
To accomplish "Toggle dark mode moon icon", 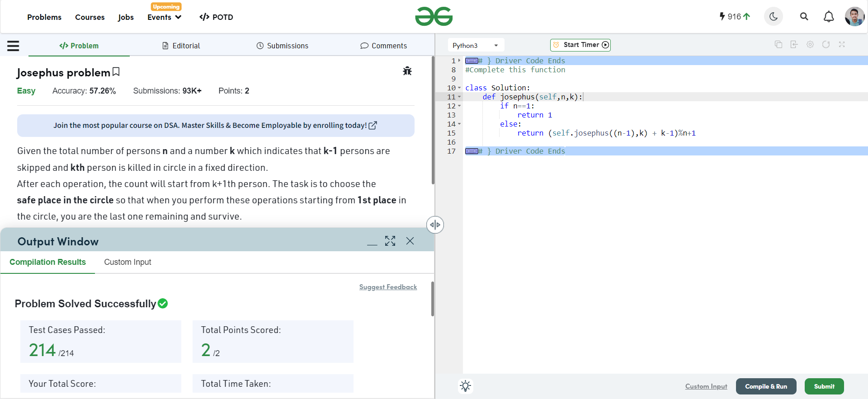I will tap(774, 17).
